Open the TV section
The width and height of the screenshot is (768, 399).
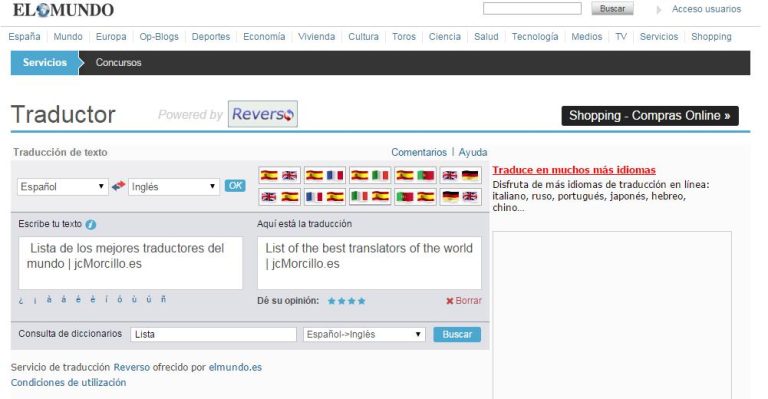click(x=621, y=37)
